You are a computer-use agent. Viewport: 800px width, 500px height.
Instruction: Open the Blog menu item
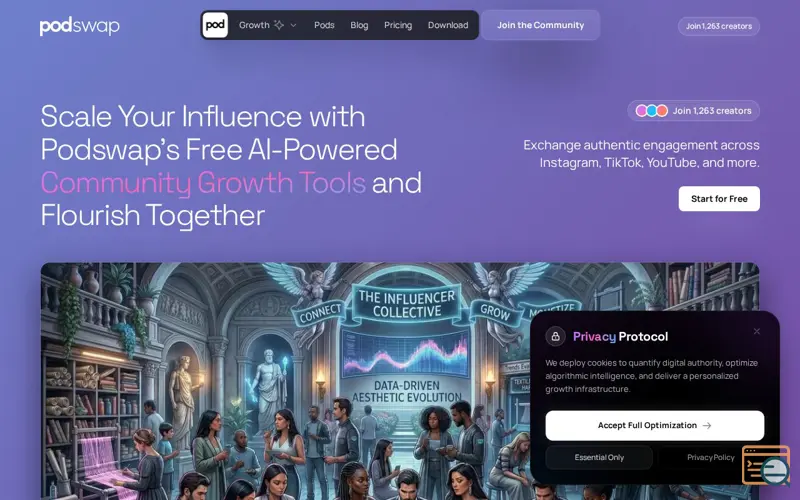tap(359, 25)
